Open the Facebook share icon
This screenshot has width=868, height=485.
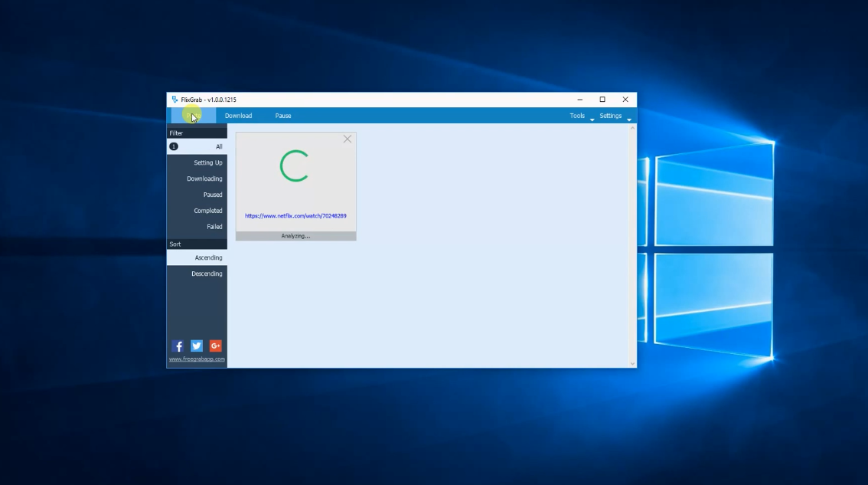pyautogui.click(x=178, y=346)
